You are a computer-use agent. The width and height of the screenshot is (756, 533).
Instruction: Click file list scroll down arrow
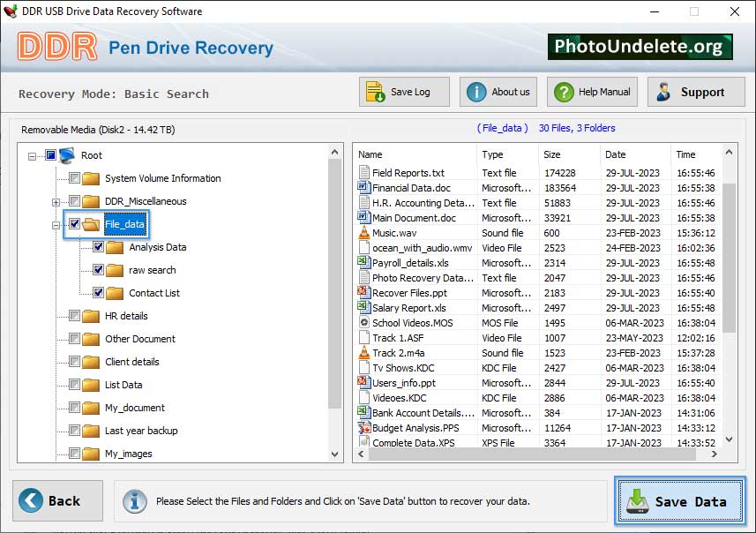click(729, 439)
